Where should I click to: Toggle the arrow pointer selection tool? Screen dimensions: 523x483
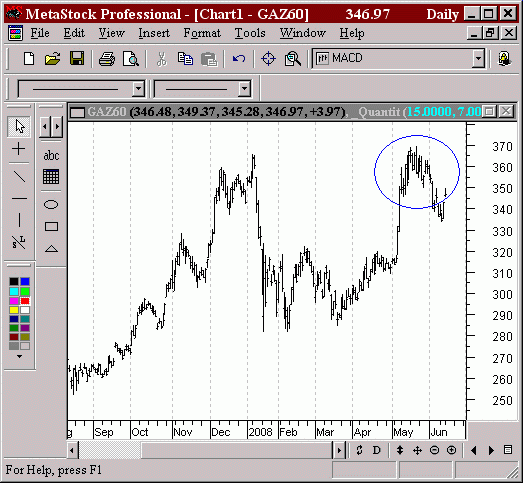click(x=19, y=126)
